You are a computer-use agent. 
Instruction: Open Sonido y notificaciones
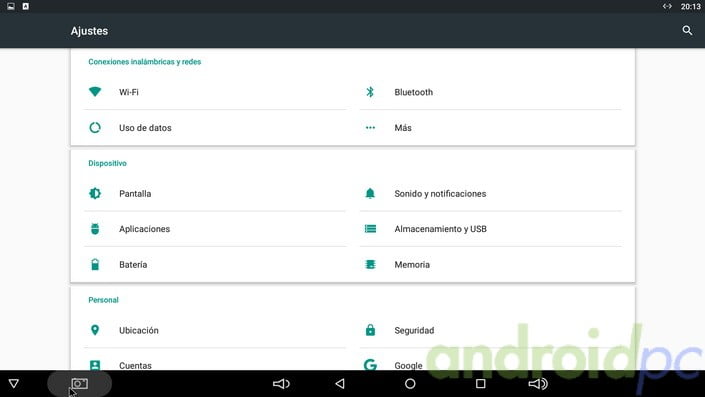point(491,193)
